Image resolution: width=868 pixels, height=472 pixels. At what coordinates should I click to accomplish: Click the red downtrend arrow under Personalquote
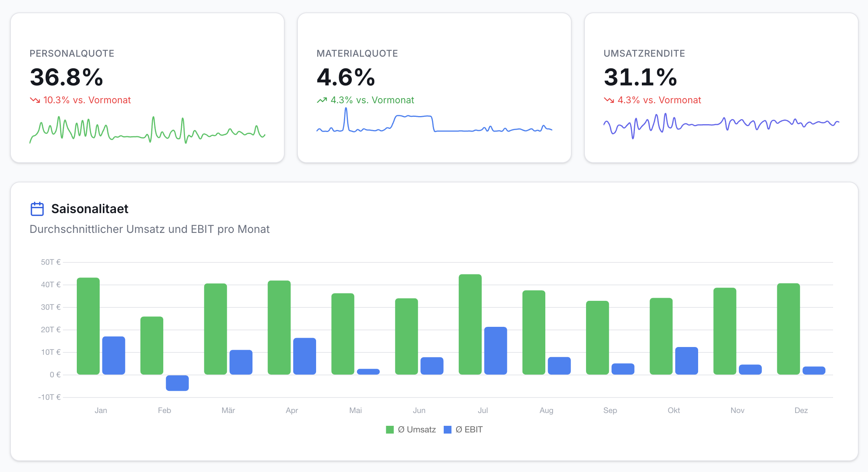[x=35, y=100]
